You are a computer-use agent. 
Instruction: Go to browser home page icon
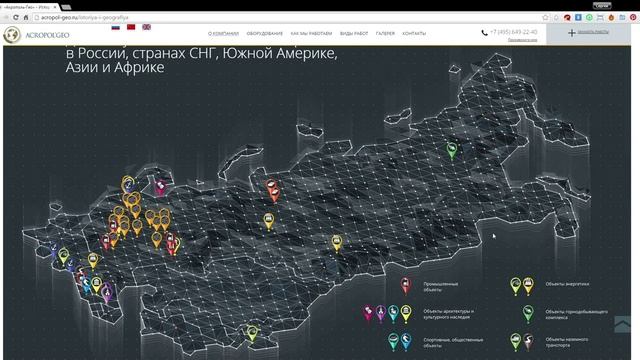point(26,17)
